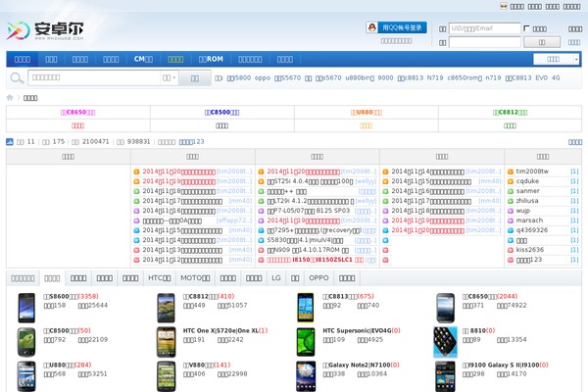Switch to the MOTO tab

click(x=195, y=278)
